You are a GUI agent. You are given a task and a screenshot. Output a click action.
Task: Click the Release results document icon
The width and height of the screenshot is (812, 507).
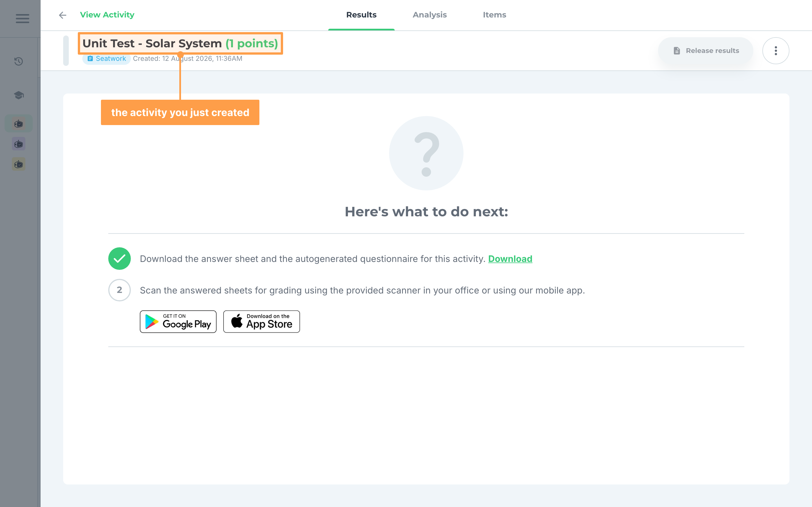[x=677, y=51]
